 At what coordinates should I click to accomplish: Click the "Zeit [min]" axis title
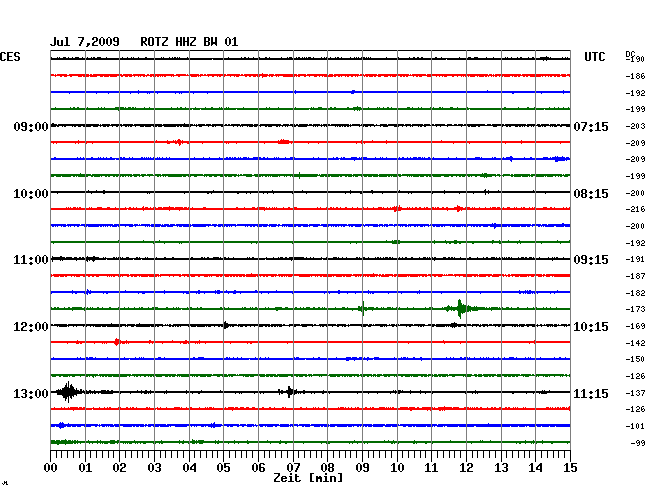pyautogui.click(x=308, y=478)
